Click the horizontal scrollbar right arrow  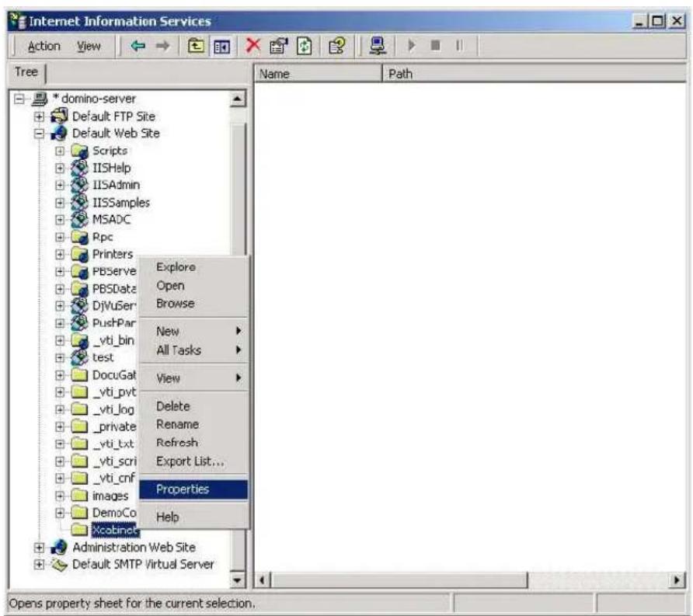click(x=677, y=579)
